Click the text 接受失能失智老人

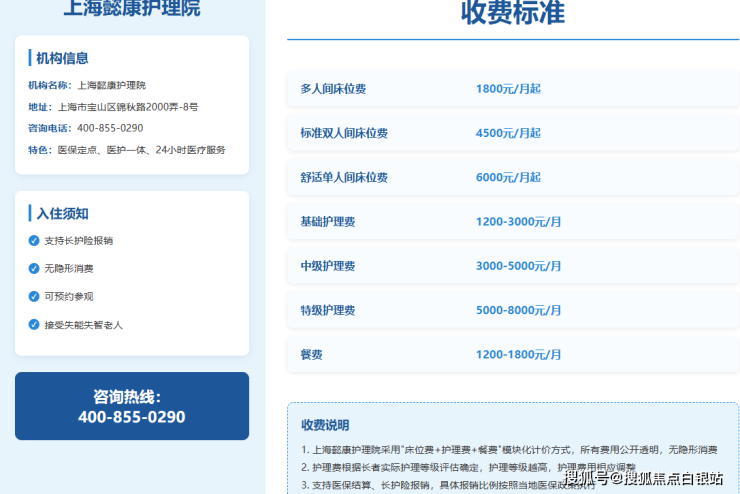pyautogui.click(x=84, y=325)
